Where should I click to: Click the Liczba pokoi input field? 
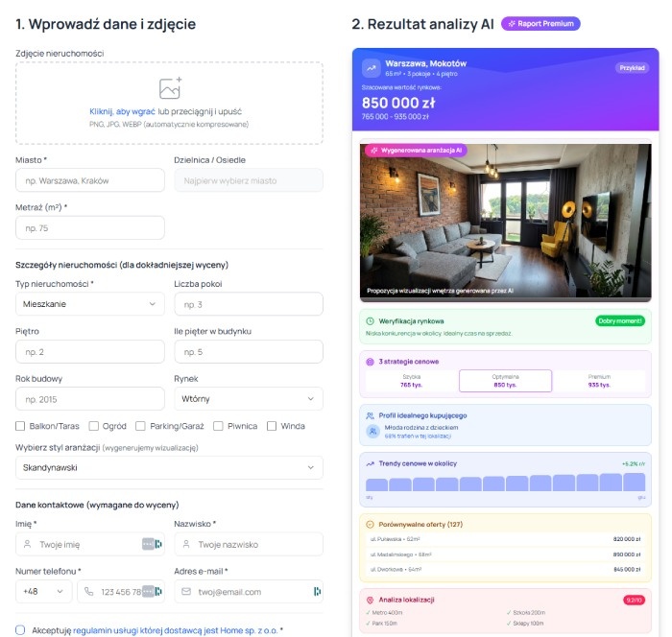click(x=249, y=304)
